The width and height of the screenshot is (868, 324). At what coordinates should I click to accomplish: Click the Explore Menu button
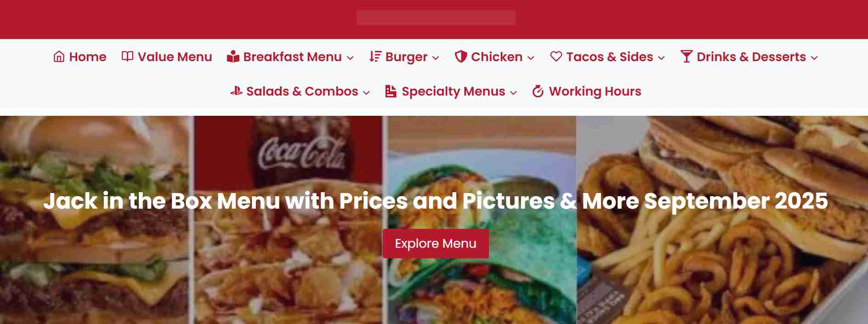[436, 243]
